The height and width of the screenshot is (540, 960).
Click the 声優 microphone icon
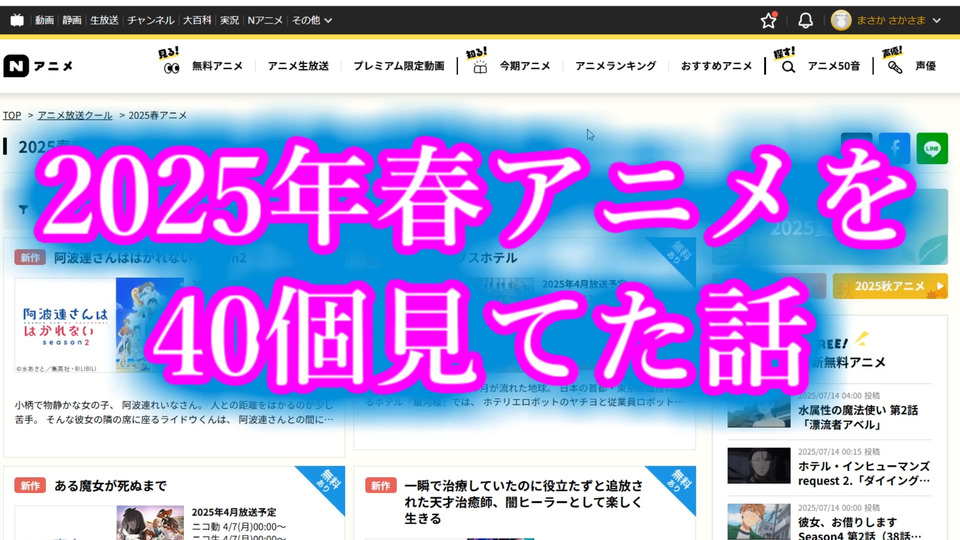[x=894, y=67]
